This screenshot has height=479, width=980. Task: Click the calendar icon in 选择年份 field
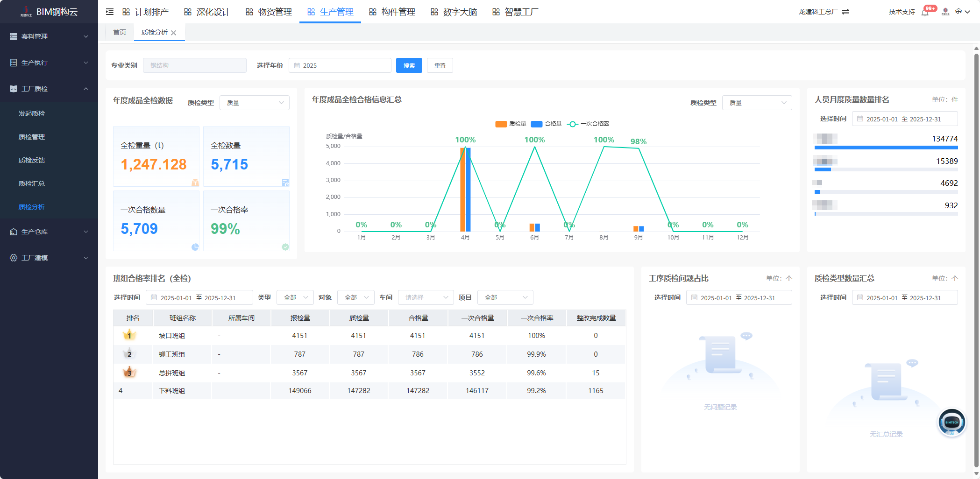tap(297, 65)
